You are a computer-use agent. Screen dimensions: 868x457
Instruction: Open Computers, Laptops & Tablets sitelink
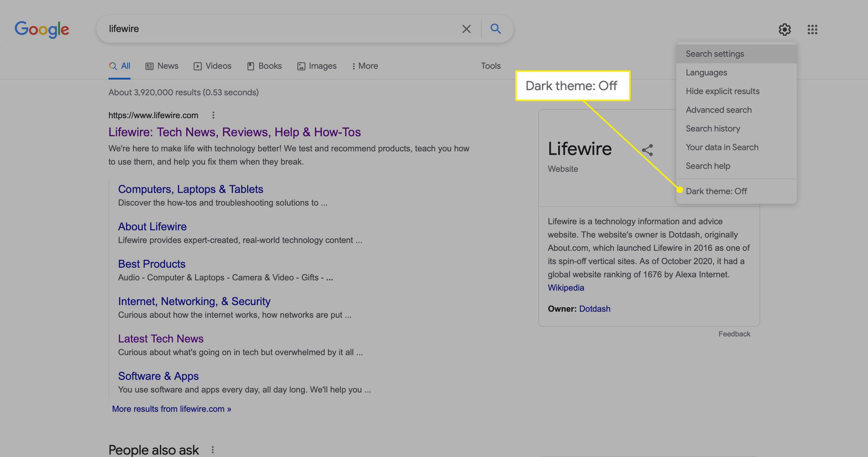point(191,189)
